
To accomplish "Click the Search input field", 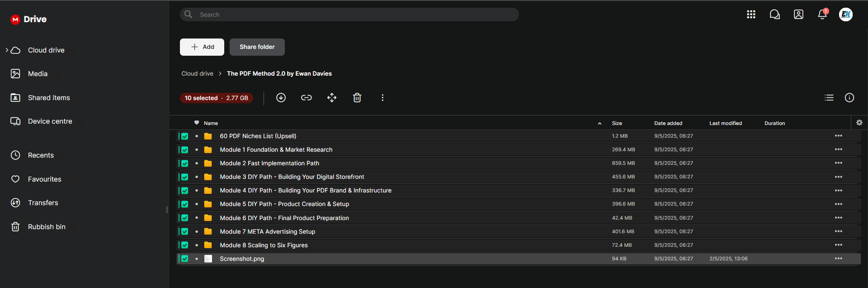I will tap(353, 14).
